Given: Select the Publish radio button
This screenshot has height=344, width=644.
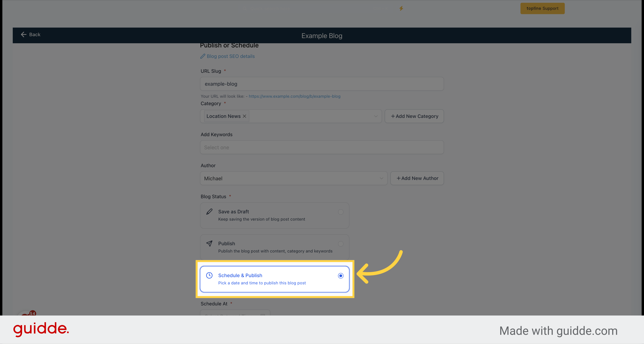Looking at the screenshot, I should pyautogui.click(x=341, y=243).
